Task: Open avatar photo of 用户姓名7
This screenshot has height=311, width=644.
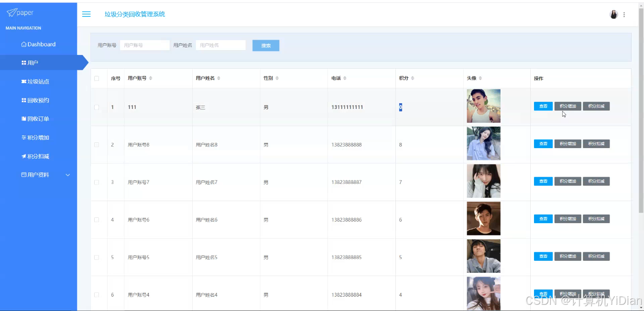Action: 483,181
